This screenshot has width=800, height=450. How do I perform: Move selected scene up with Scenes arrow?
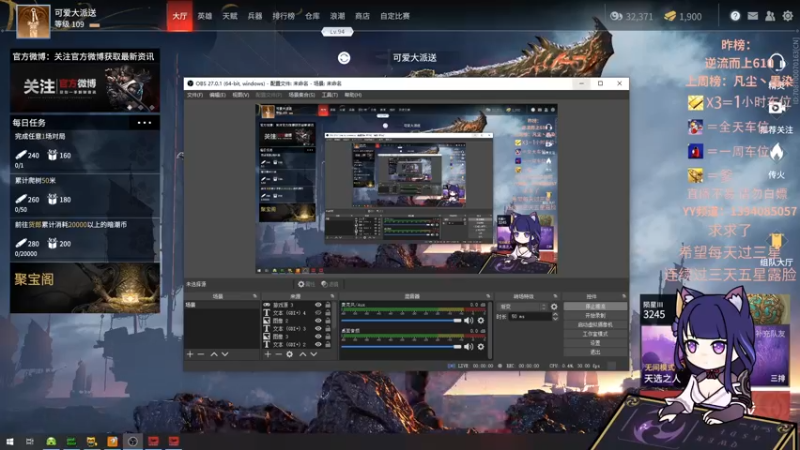coord(214,354)
